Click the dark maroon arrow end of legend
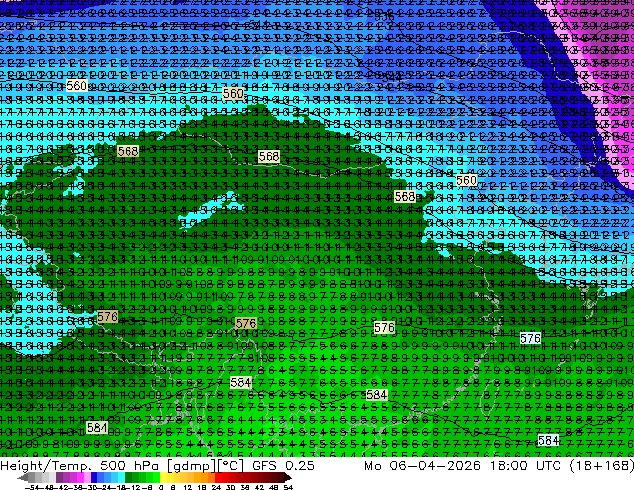The image size is (634, 490). [287, 477]
